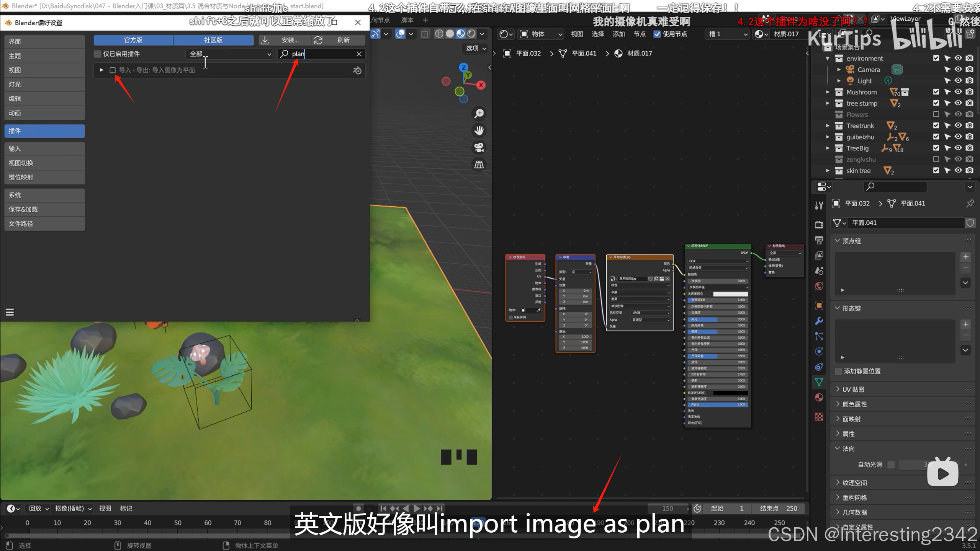Select 插件 tab in preferences sidebar

pyautogui.click(x=44, y=131)
